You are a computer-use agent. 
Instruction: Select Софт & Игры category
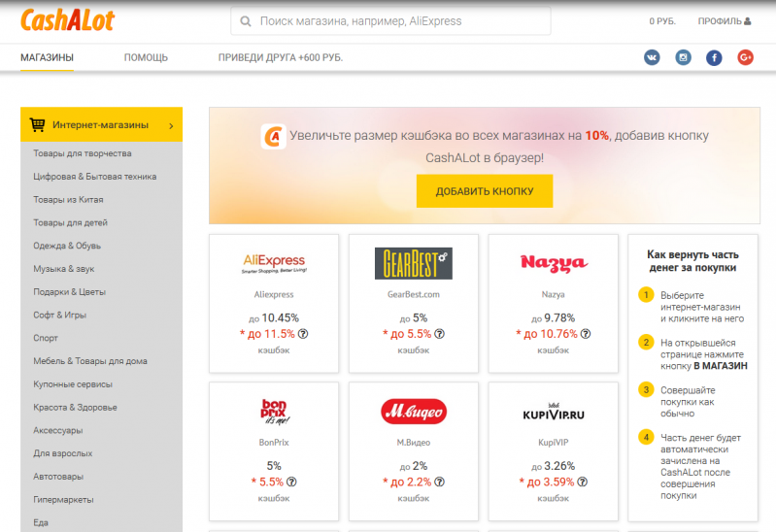59,316
